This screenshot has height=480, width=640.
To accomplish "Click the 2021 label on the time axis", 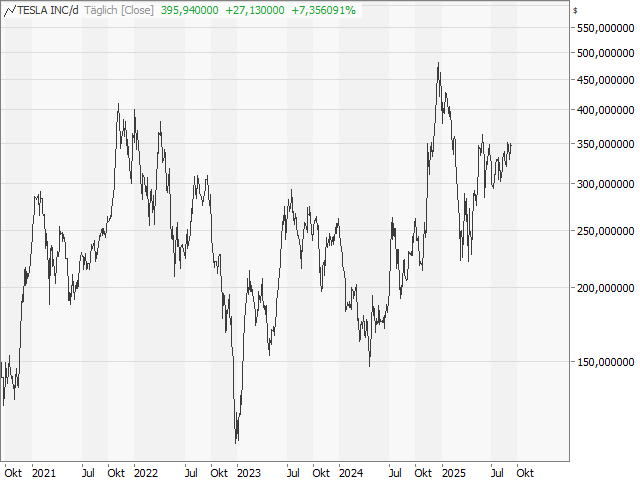I will click(44, 473).
